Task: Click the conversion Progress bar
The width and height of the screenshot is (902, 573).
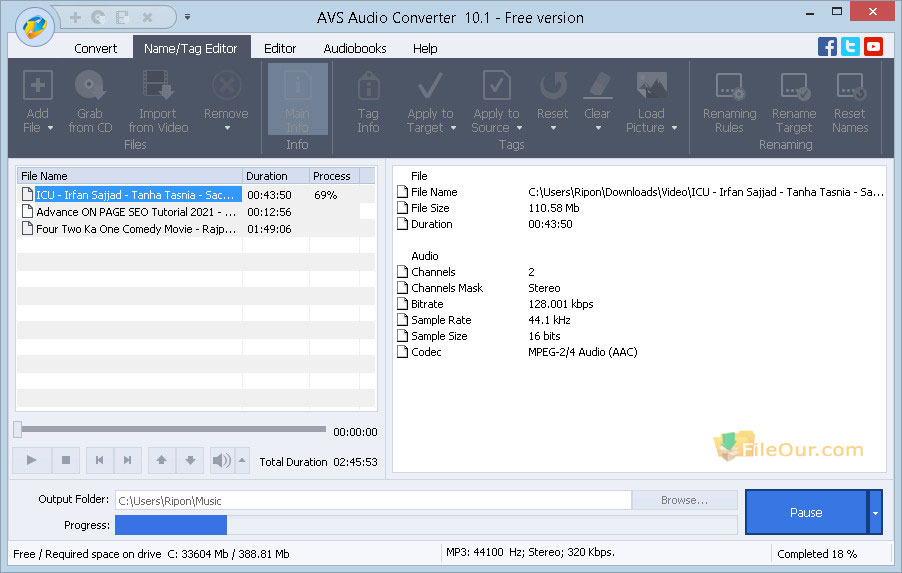Action: (426, 525)
